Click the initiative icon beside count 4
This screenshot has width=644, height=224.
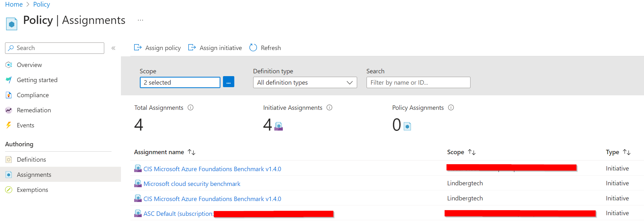pyautogui.click(x=279, y=126)
